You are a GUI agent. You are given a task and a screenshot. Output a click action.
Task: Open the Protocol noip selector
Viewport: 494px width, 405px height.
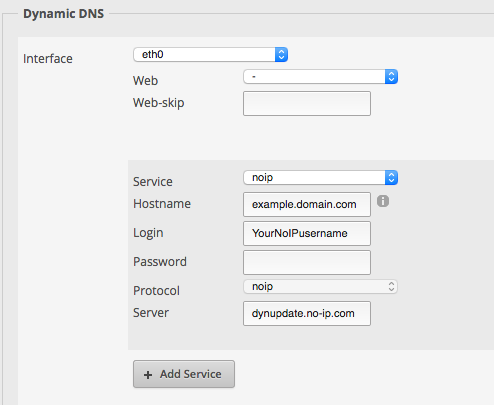coord(320,287)
